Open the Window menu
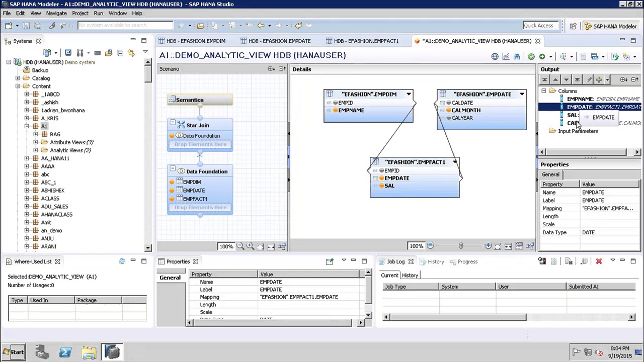The height and width of the screenshot is (362, 644). (118, 13)
